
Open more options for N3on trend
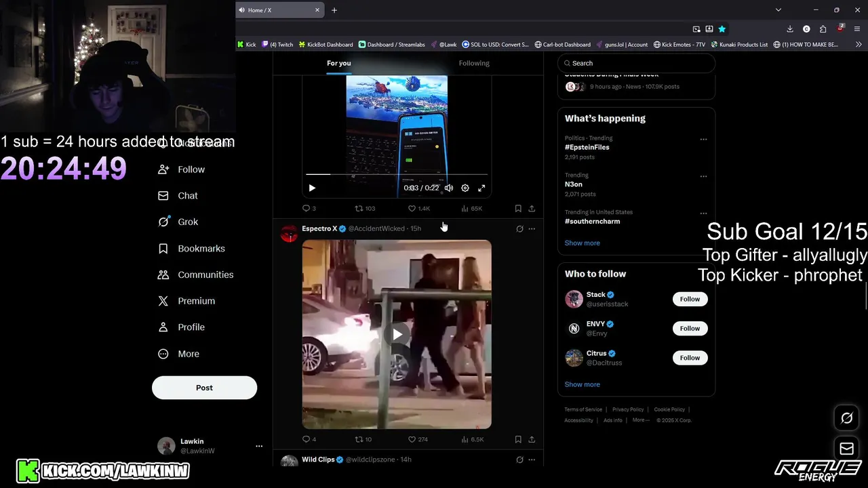pyautogui.click(x=703, y=176)
